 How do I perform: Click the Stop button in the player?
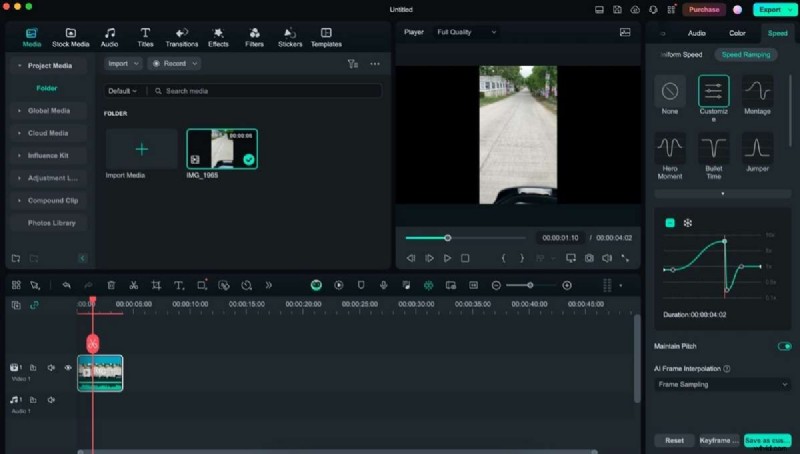click(465, 258)
